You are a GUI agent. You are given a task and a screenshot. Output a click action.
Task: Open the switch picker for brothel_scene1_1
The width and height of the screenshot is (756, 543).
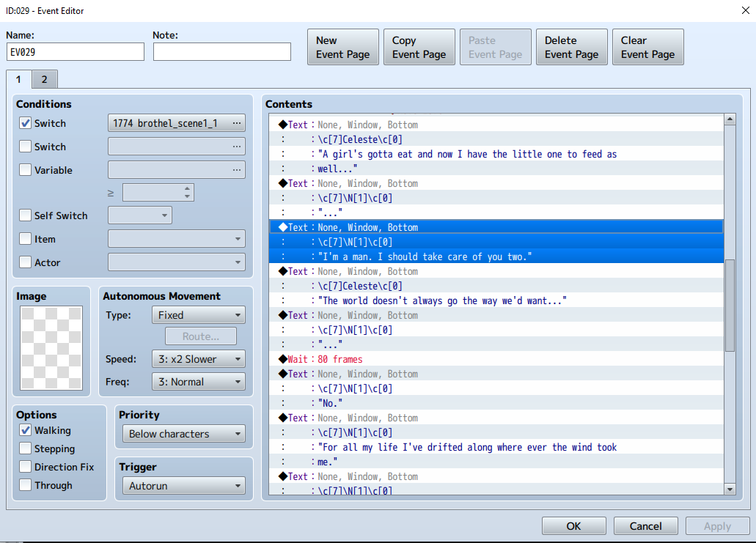177,123
